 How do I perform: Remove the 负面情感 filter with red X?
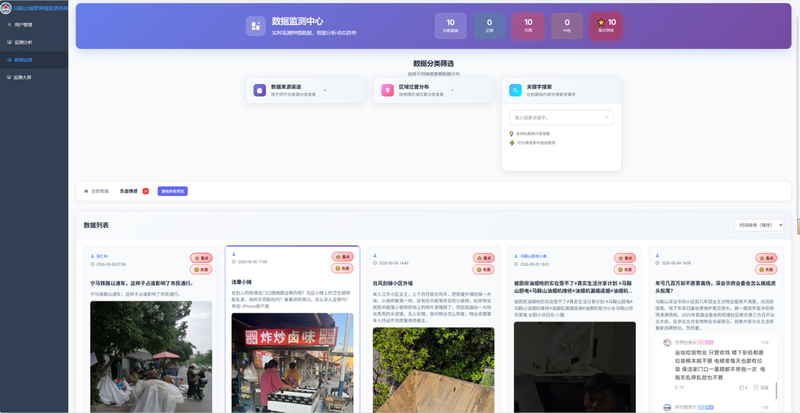(145, 191)
